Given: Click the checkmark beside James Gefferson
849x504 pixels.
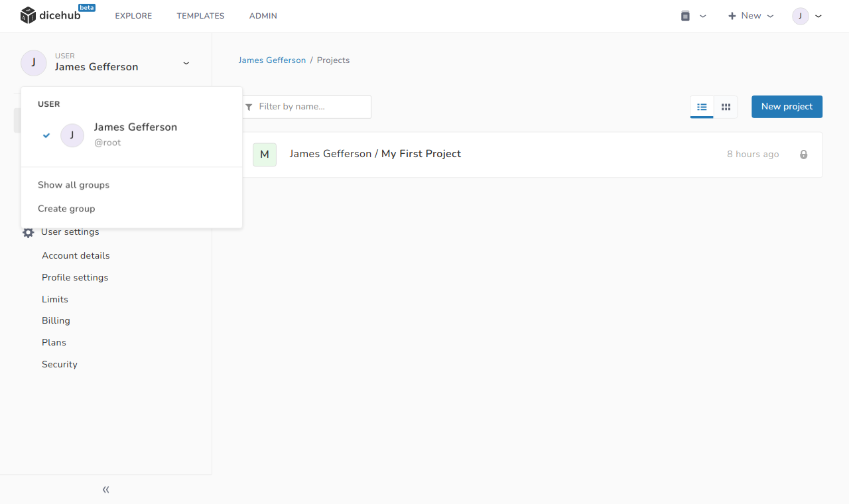Looking at the screenshot, I should point(46,135).
